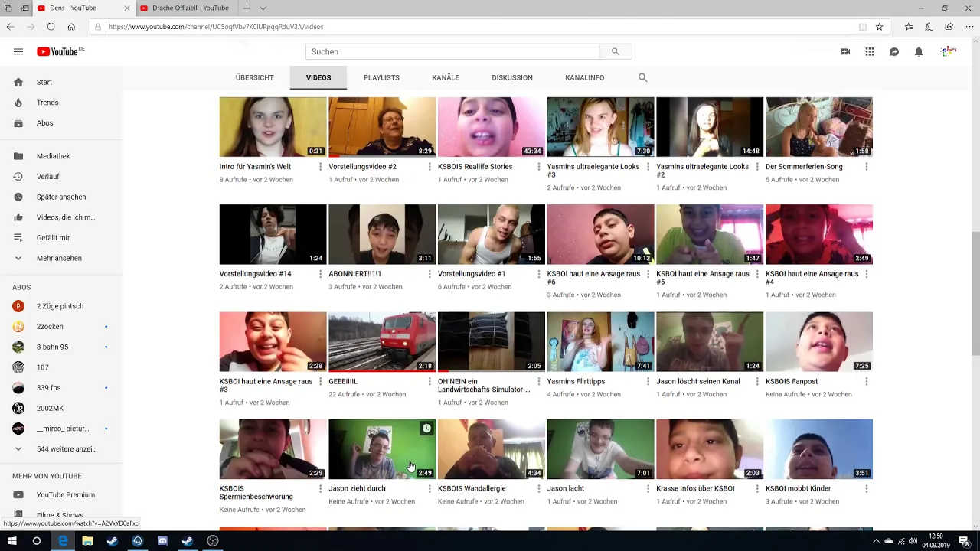
Task: Open the browser tab list dropdown arrow
Action: point(263,8)
